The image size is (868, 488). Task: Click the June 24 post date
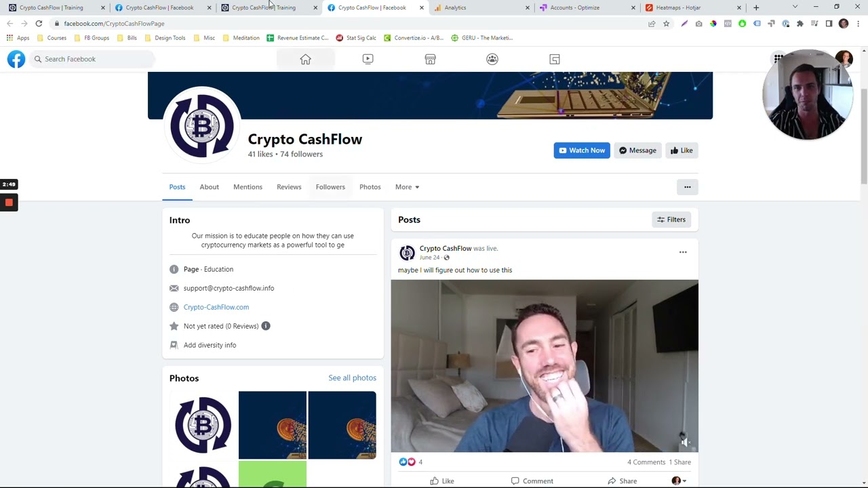[x=429, y=258]
